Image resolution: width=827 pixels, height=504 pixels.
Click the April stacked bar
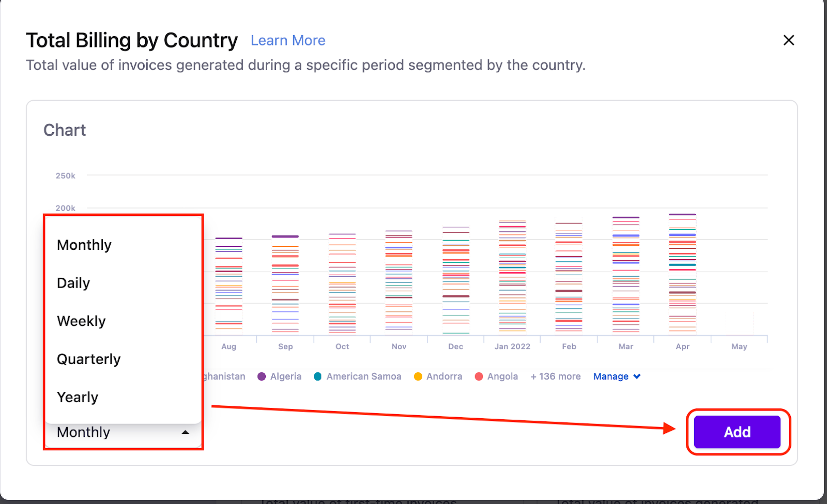pyautogui.click(x=682, y=274)
